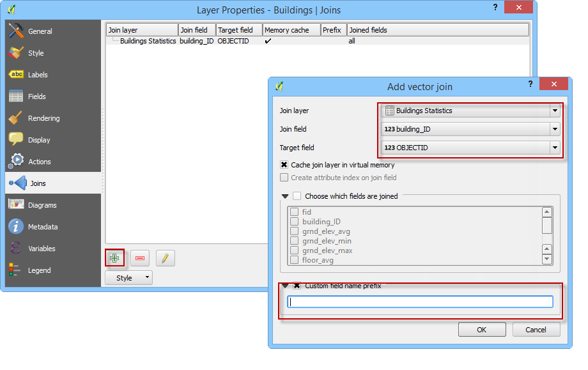
Task: Select the Diagrams icon in sidebar
Action: coord(17,205)
